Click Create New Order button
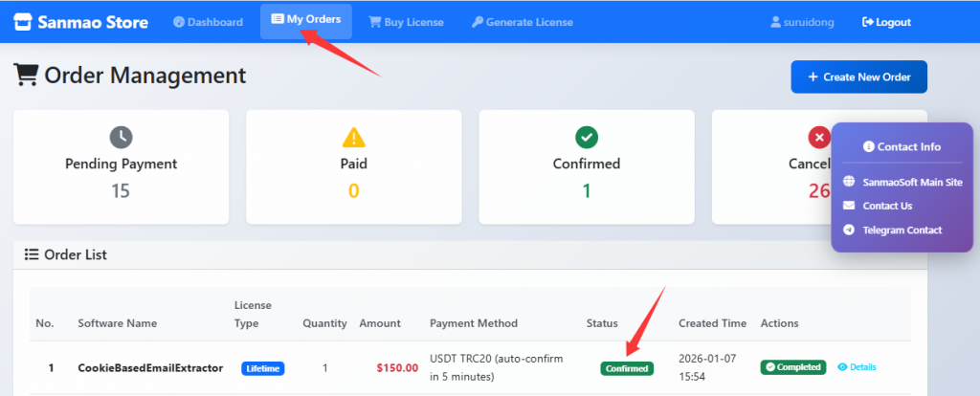980x396 pixels. click(x=858, y=77)
